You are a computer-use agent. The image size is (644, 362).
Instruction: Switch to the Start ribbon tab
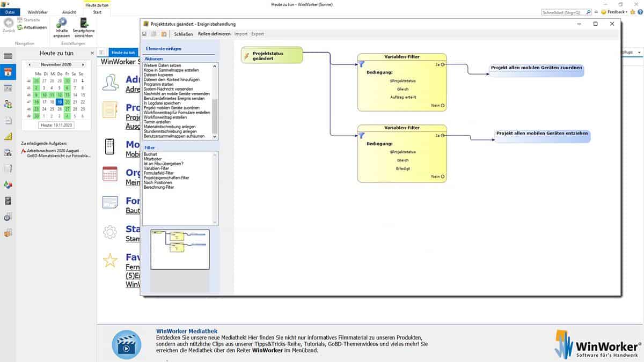(x=97, y=12)
